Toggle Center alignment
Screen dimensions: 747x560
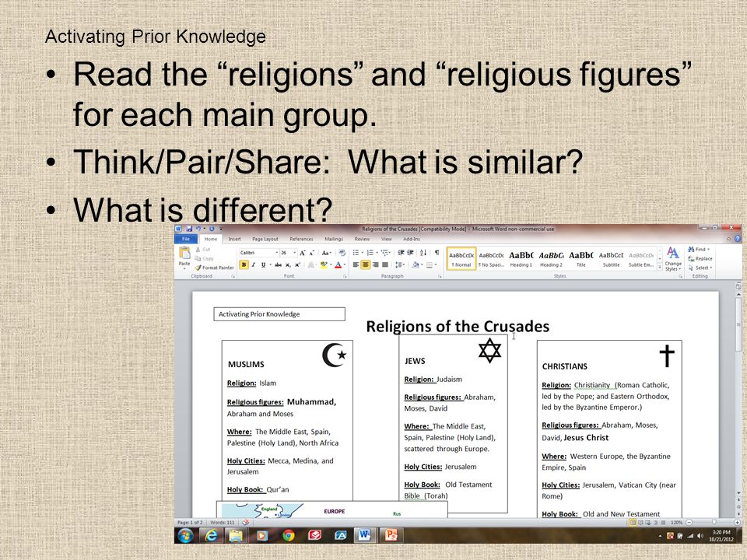(x=366, y=264)
